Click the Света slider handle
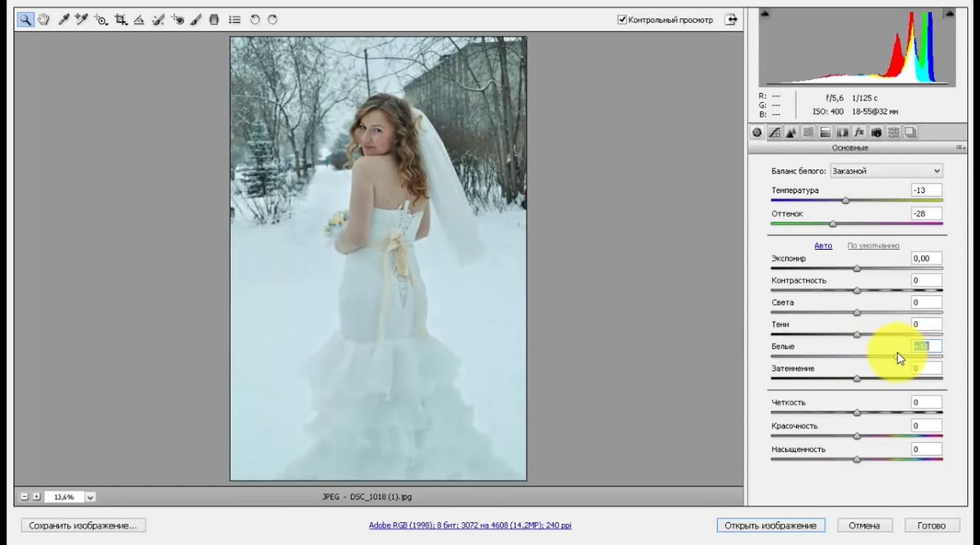 tap(857, 312)
